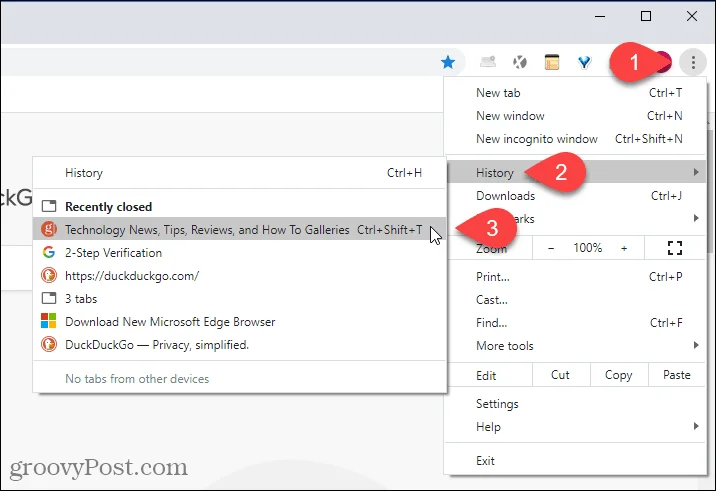
Task: Select New window menu item
Action: (x=576, y=116)
